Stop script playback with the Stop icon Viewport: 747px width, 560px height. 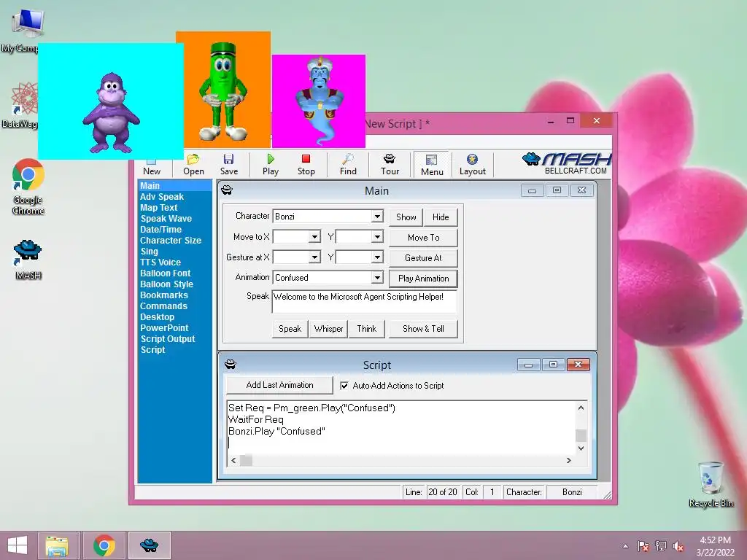[x=306, y=165]
